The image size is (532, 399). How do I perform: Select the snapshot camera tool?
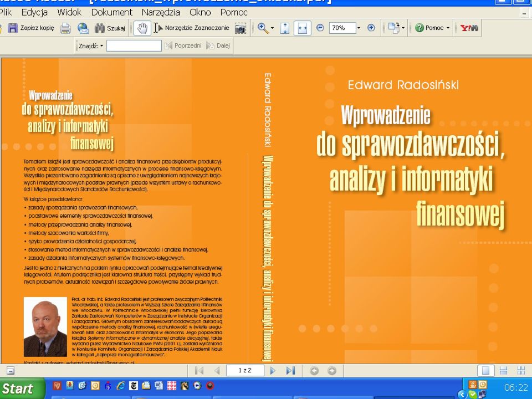pyautogui.click(x=240, y=28)
